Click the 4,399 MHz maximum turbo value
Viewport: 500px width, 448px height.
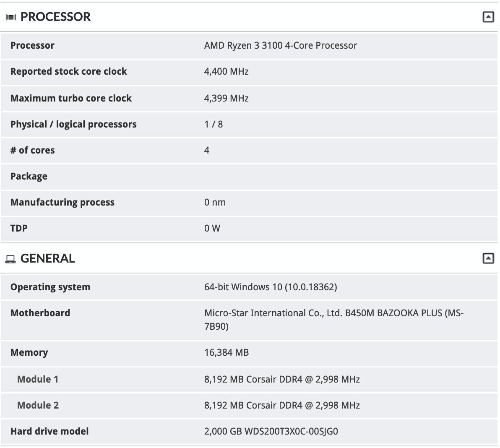226,98
